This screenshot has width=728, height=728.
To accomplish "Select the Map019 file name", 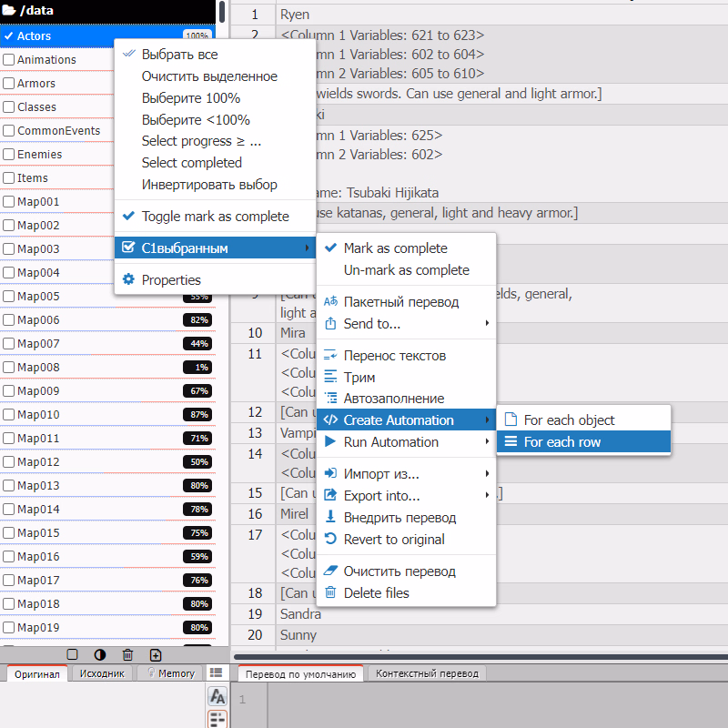I will [x=38, y=627].
